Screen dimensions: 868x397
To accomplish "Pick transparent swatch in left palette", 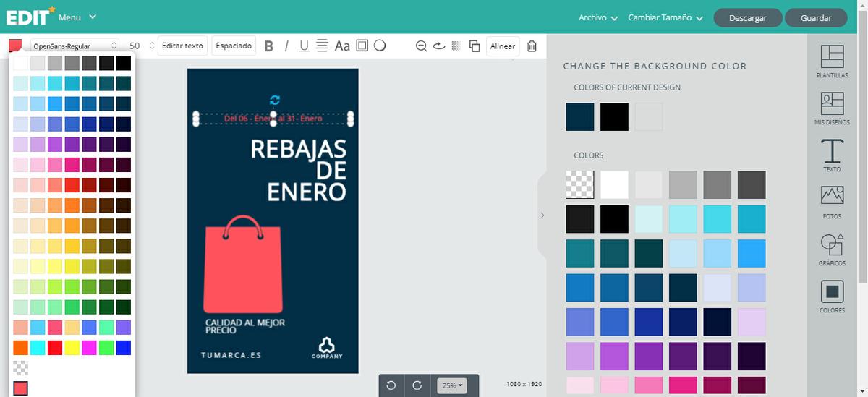I will tap(20, 368).
